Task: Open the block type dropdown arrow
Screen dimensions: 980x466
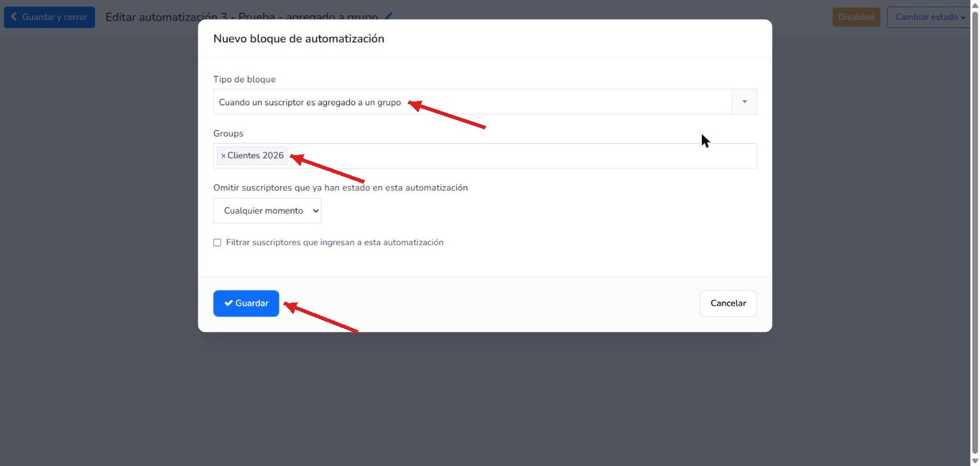Action: pos(744,101)
